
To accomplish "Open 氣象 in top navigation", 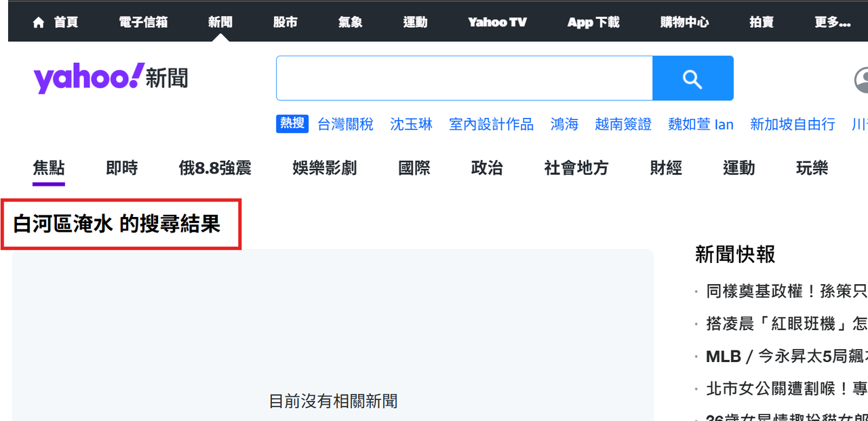I will [351, 22].
